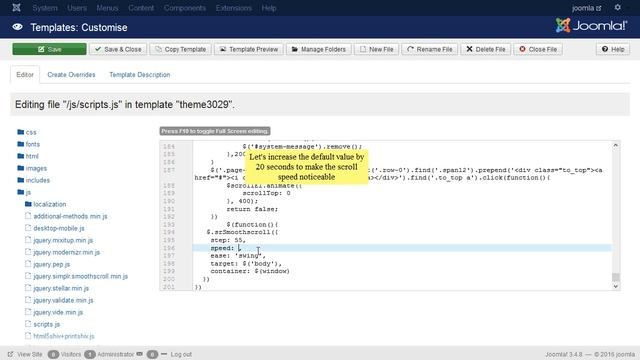Click the Help toolbar button
Screen dimensions: 640x360
[613, 49]
